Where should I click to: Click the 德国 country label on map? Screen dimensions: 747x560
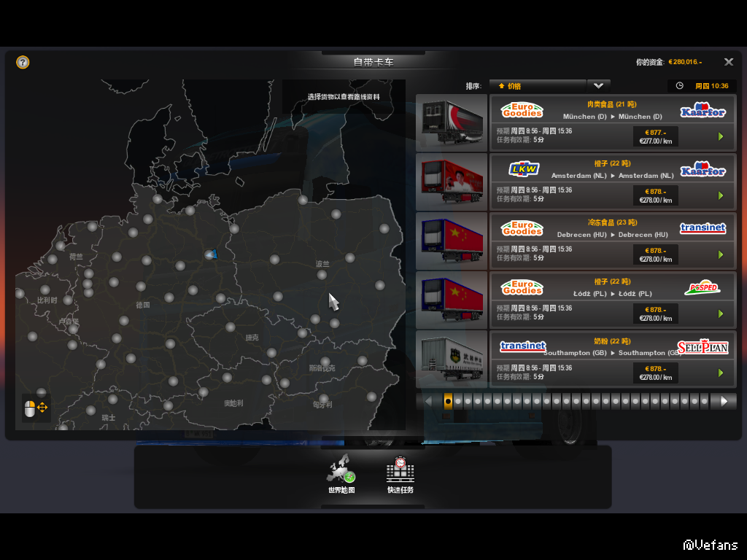pos(143,305)
